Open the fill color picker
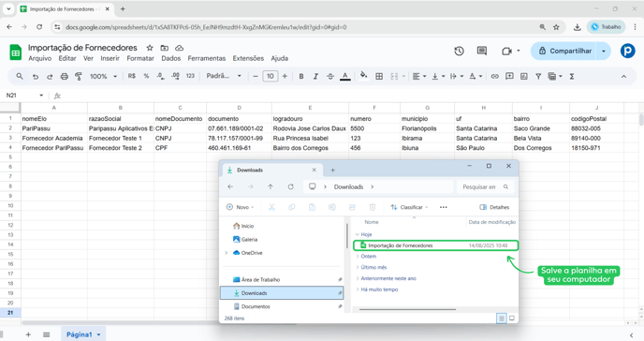This screenshot has width=644, height=341. click(x=363, y=76)
